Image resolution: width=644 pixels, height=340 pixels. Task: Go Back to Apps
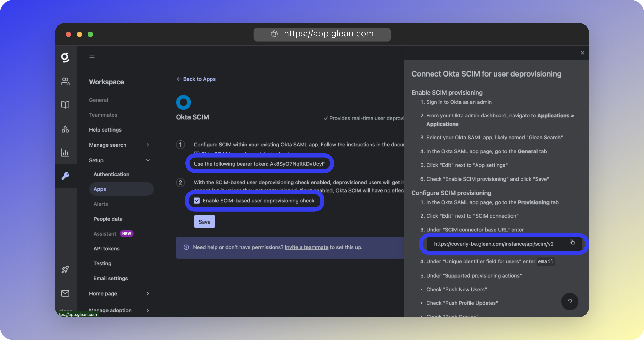[x=196, y=79]
